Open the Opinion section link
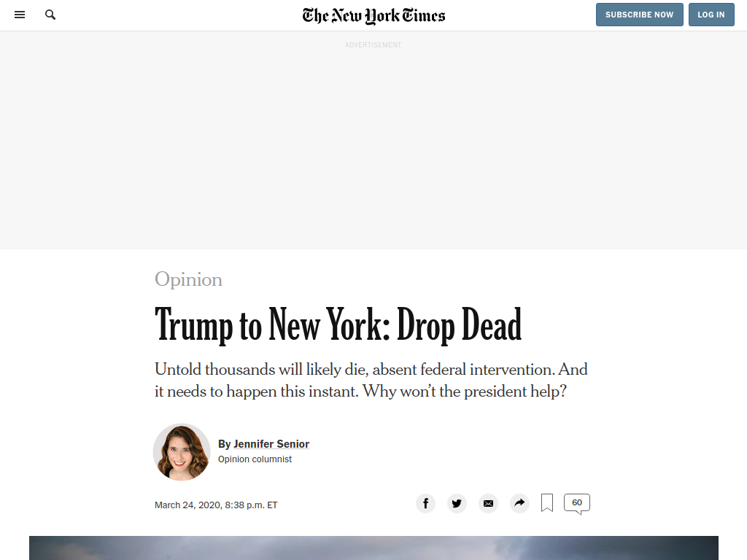Image resolution: width=747 pixels, height=560 pixels. [x=189, y=279]
